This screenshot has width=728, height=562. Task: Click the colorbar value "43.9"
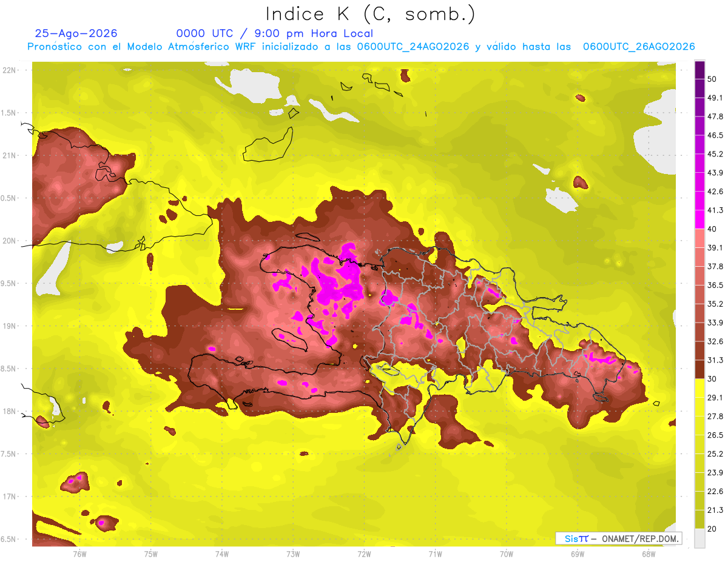pos(715,173)
